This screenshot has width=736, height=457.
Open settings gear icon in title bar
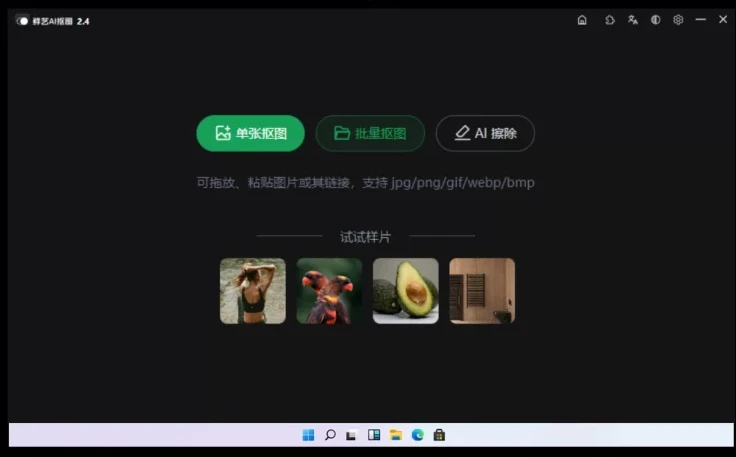tap(678, 20)
